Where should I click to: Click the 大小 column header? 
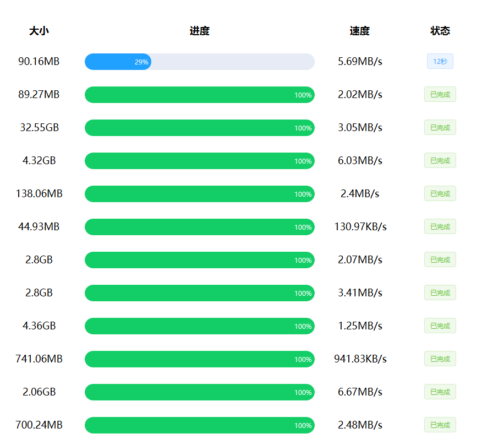click(39, 31)
